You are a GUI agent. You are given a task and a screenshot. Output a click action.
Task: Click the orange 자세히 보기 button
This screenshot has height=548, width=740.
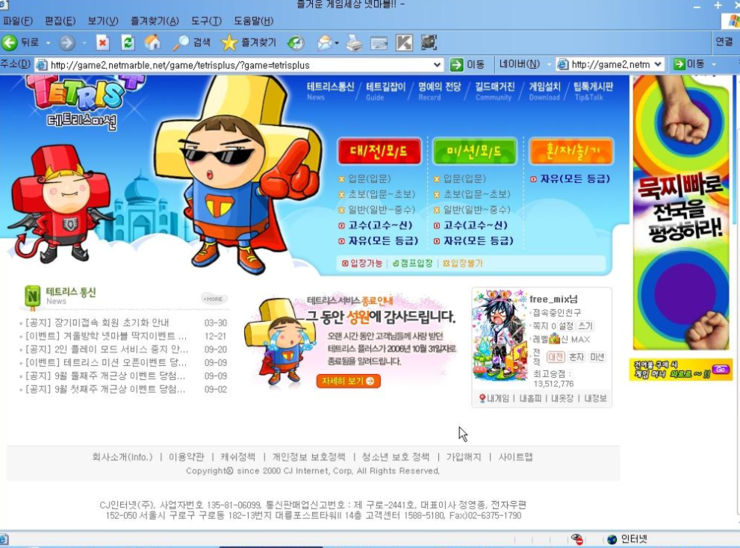[x=348, y=381]
